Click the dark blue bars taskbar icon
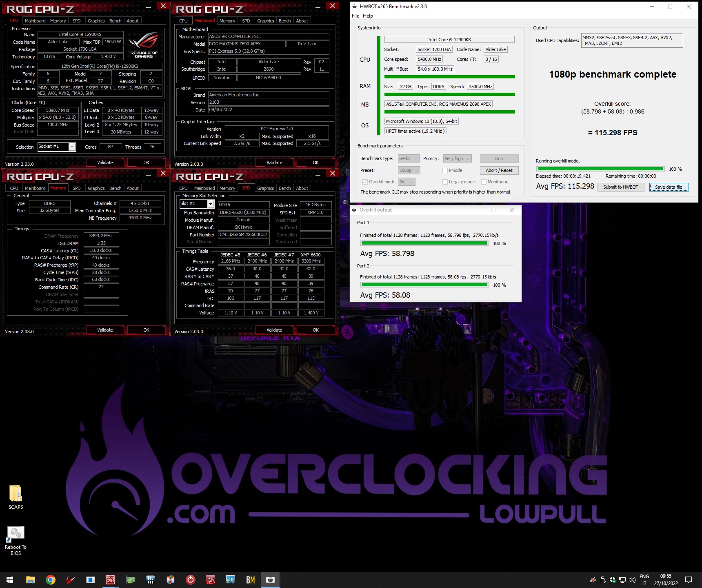This screenshot has width=702, height=588. click(151, 579)
